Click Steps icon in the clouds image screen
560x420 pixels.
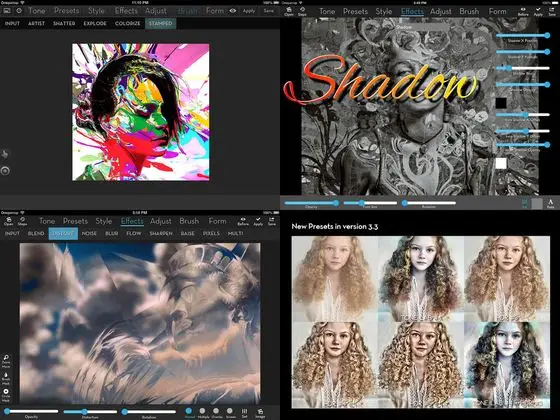pos(22,221)
